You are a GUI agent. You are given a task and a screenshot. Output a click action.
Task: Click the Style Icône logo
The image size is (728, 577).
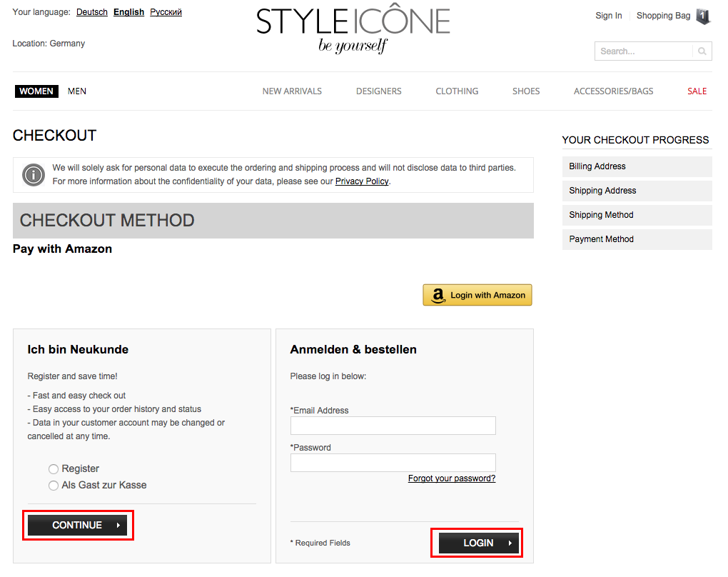(353, 30)
